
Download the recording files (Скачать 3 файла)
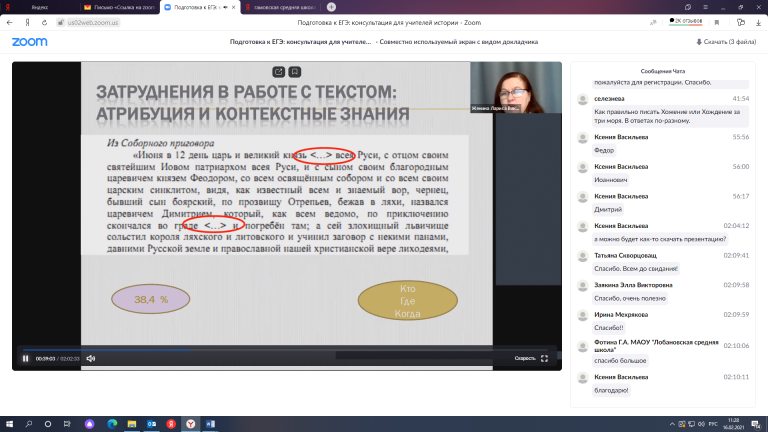(726, 42)
